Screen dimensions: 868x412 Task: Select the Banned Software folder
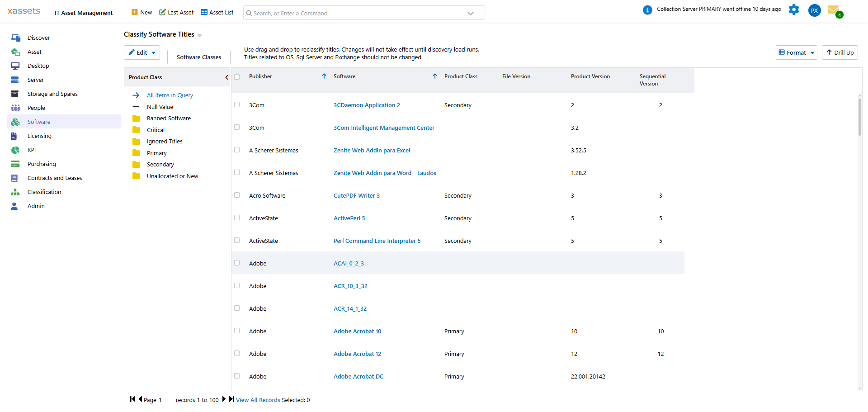coord(169,118)
